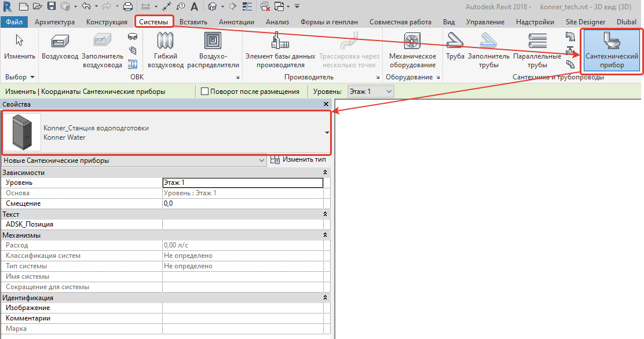
Task: Collapse the Механизмы properties group
Action: [x=325, y=235]
